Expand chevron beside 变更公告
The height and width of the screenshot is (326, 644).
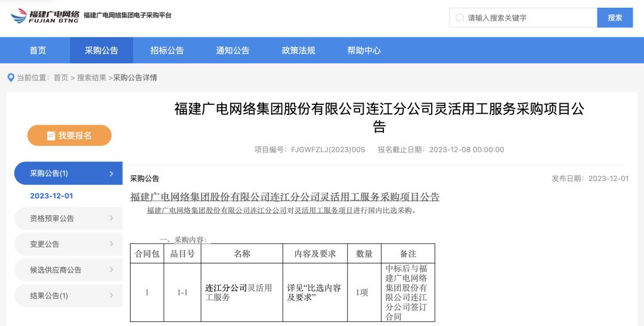pos(112,244)
